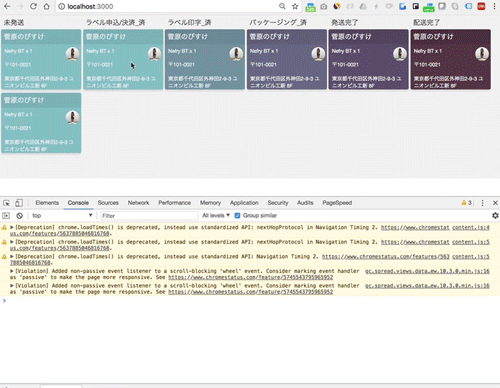The height and width of the screenshot is (388, 500).
Task: Open the Application tab
Action: [x=244, y=203]
